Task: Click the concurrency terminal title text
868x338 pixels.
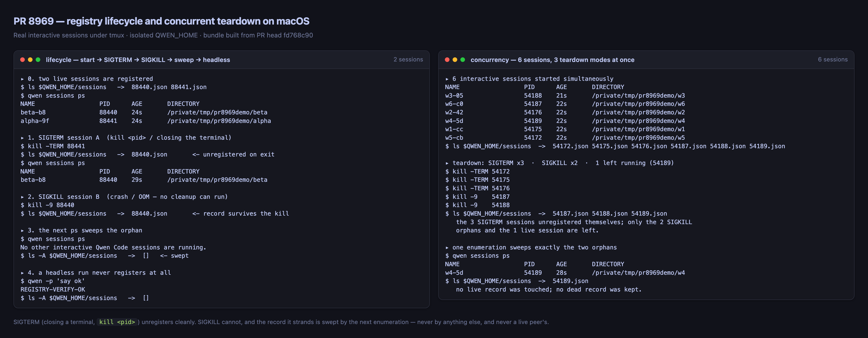Action: point(552,60)
